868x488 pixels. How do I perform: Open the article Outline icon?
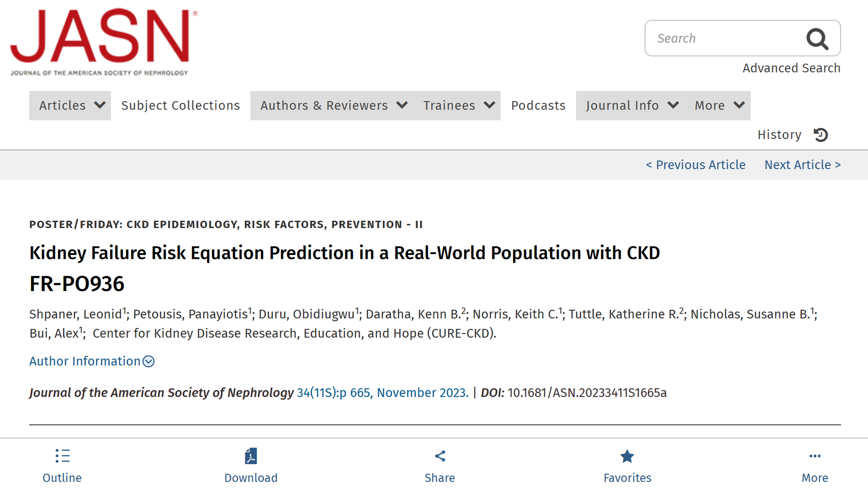(62, 456)
